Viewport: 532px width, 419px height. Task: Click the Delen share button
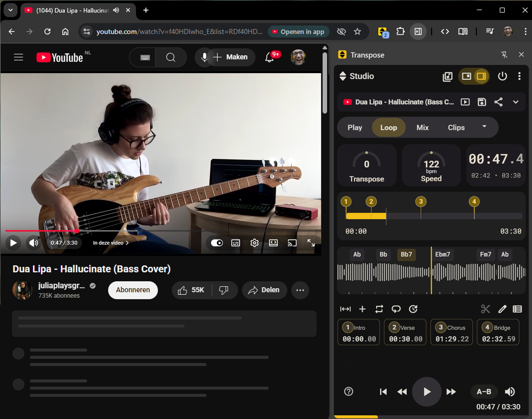click(x=264, y=290)
